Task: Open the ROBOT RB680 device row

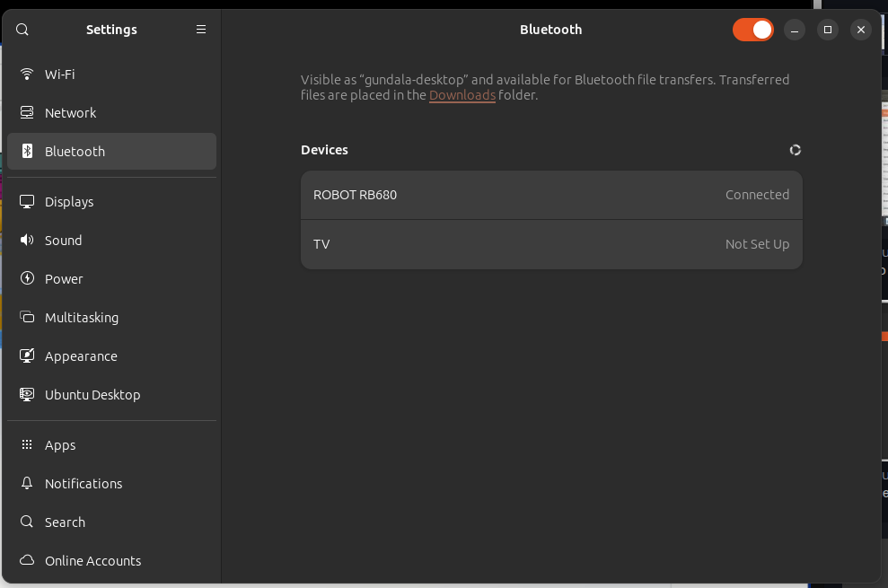Action: pyautogui.click(x=551, y=195)
